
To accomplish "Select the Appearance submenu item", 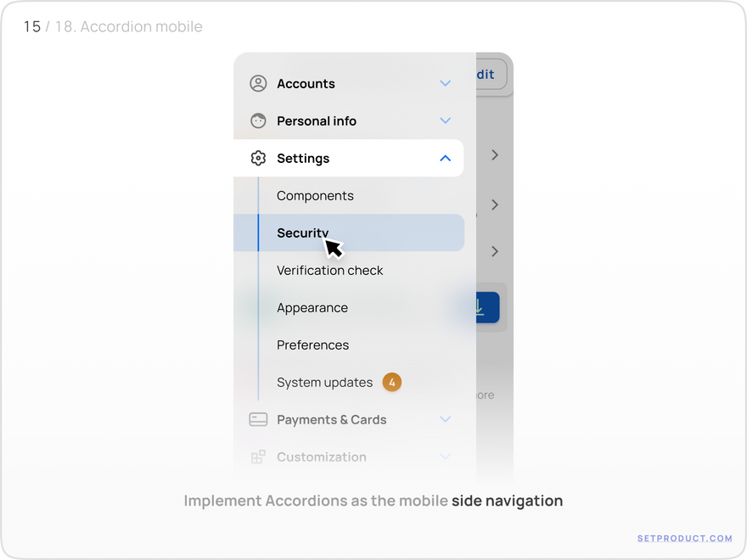I will (312, 308).
